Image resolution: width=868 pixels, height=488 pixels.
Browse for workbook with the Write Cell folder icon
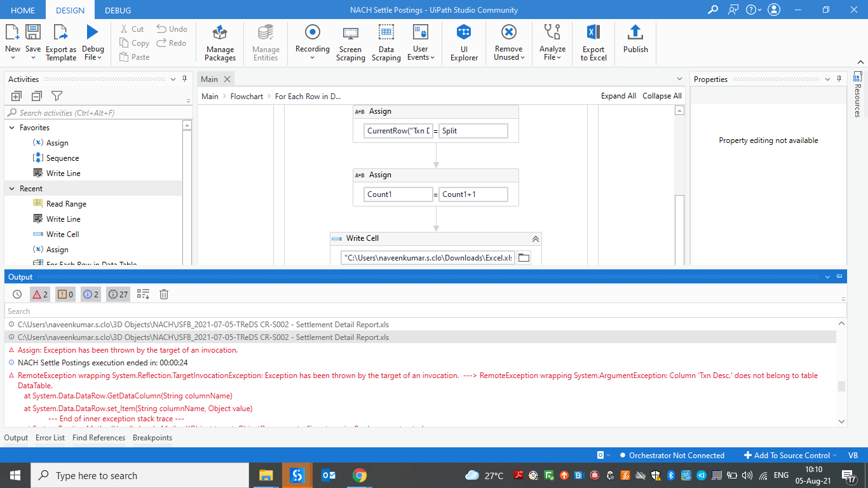(524, 258)
